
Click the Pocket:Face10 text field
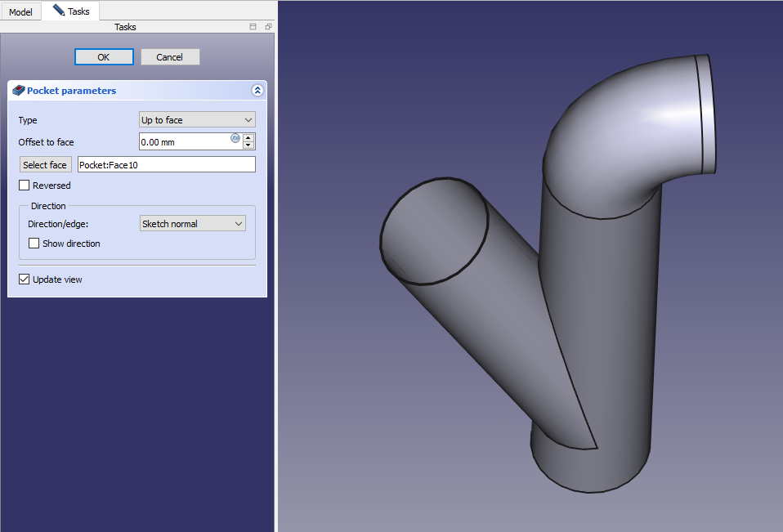pyautogui.click(x=166, y=165)
